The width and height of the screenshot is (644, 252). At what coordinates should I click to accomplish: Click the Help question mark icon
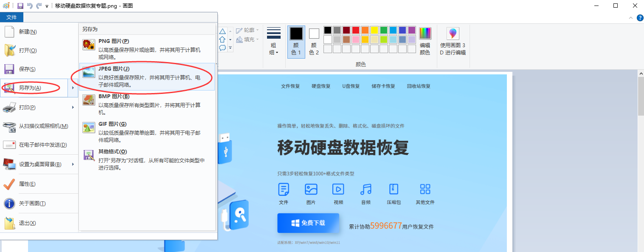[640, 17]
